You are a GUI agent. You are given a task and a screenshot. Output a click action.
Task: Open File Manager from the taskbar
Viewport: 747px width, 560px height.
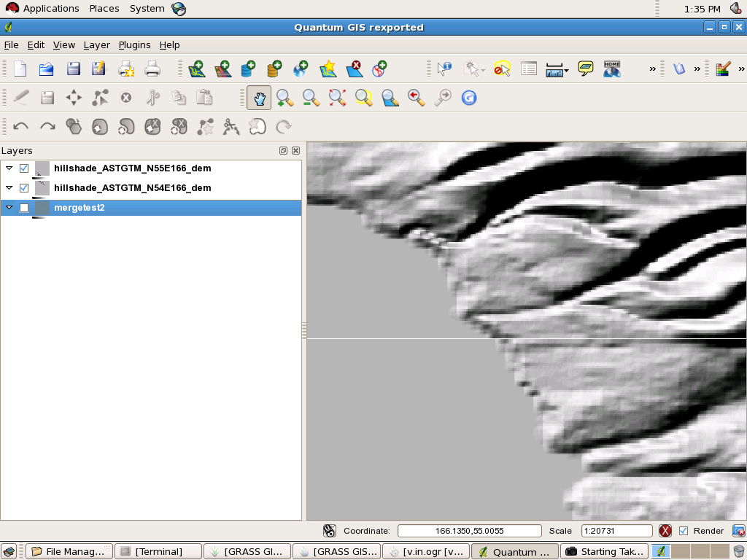[x=70, y=551]
